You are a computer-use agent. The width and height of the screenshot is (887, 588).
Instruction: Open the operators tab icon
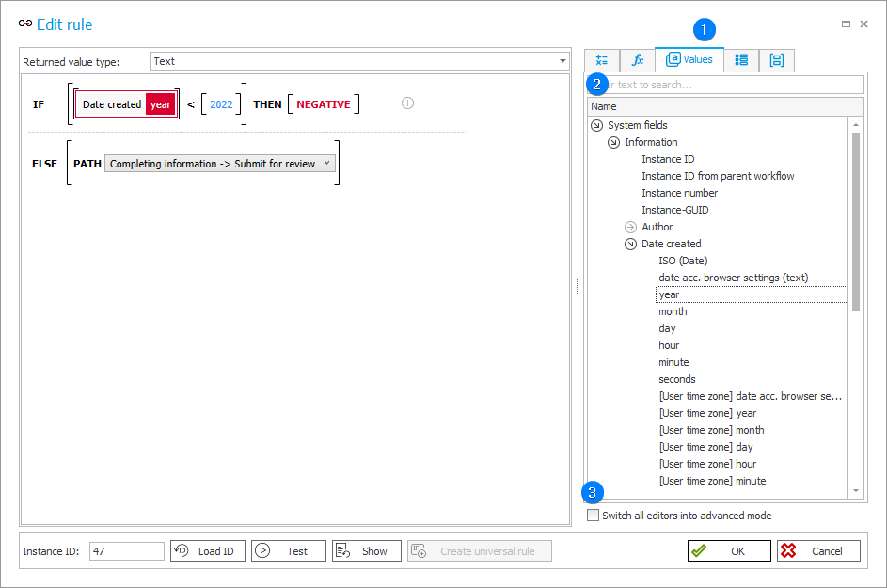click(602, 60)
